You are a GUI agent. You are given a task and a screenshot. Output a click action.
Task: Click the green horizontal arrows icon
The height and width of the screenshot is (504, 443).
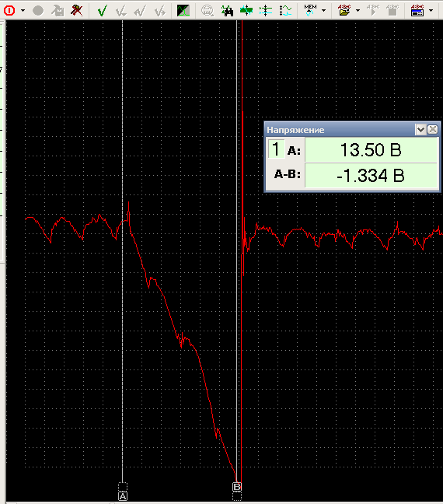click(x=246, y=11)
